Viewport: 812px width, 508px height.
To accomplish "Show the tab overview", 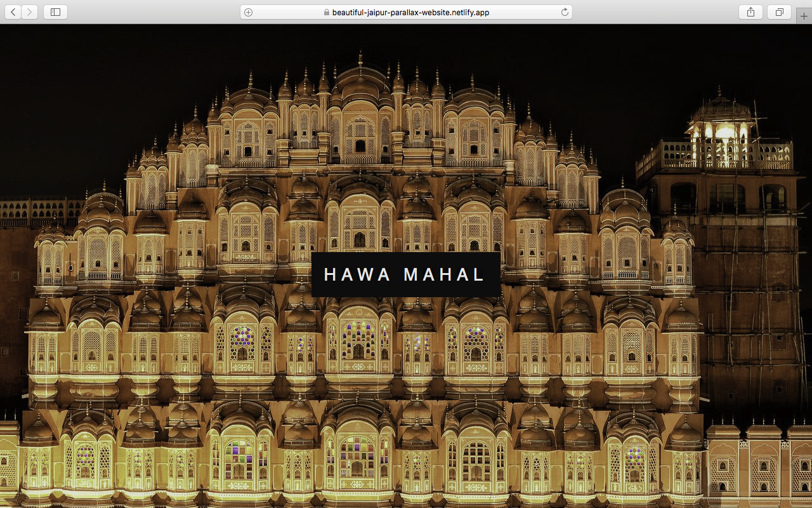I will [780, 12].
